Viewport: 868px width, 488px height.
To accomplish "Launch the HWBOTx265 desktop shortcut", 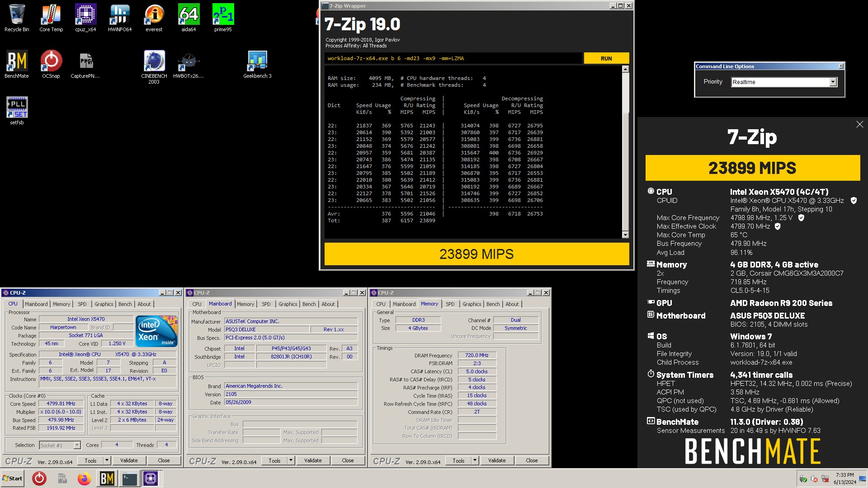I will pos(189,64).
